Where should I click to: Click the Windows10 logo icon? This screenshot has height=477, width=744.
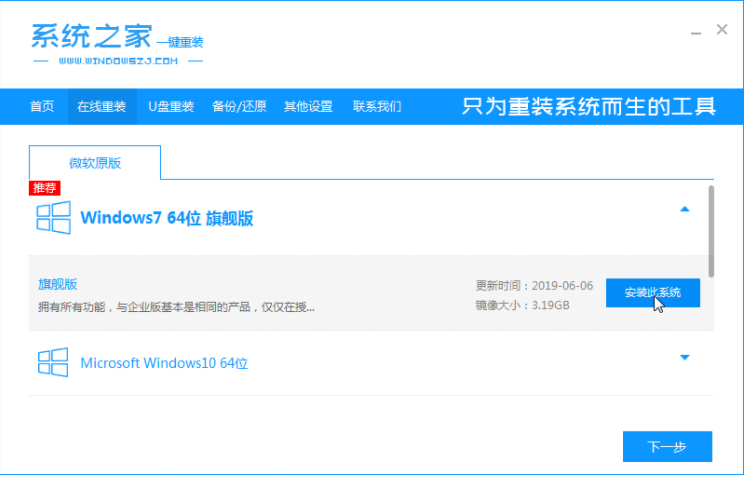click(53, 362)
